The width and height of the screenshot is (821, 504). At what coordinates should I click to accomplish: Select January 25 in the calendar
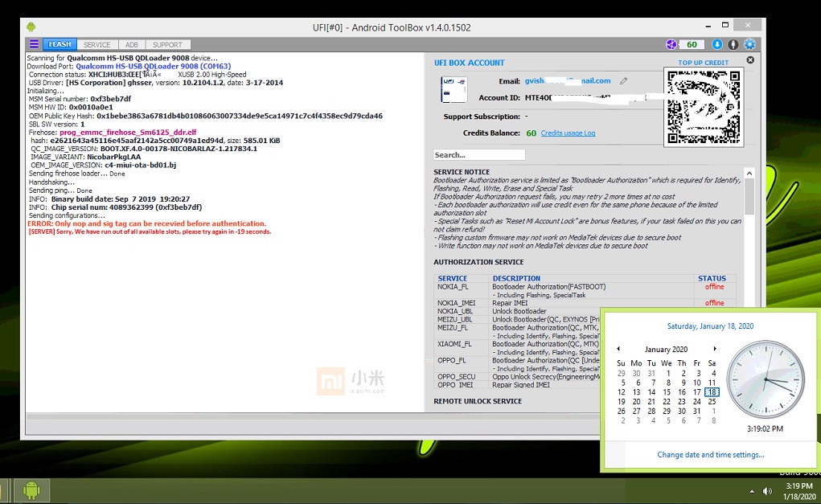712,401
